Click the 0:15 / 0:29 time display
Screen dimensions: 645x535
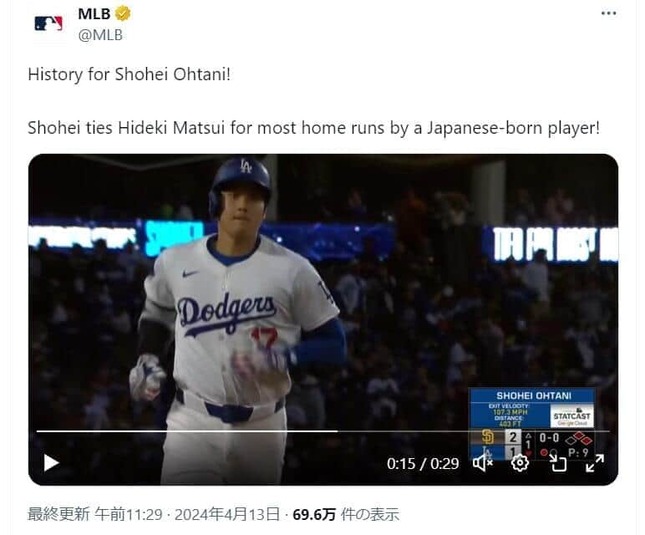(422, 464)
